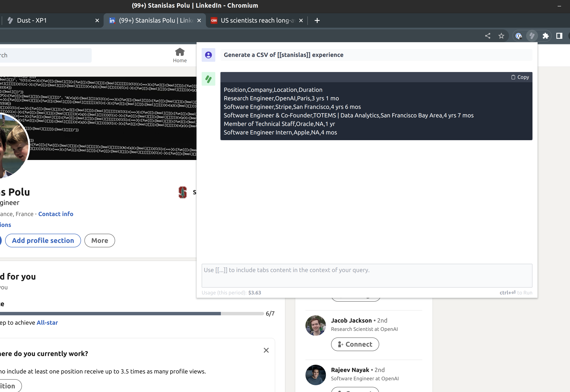Image resolution: width=570 pixels, height=392 pixels.
Task: Open the Contact info link
Action: [x=56, y=214]
